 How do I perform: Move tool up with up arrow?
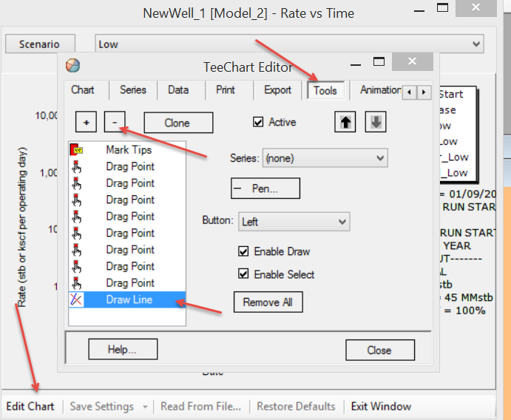[345, 122]
